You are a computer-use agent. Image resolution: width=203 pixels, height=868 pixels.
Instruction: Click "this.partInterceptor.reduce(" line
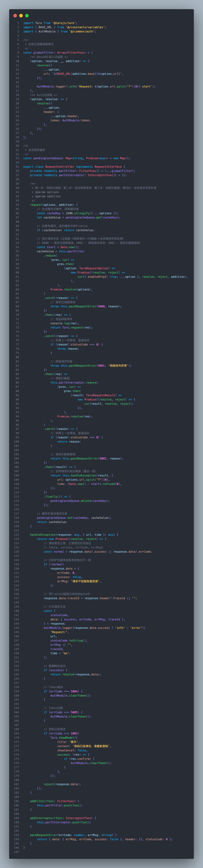coord(74,382)
